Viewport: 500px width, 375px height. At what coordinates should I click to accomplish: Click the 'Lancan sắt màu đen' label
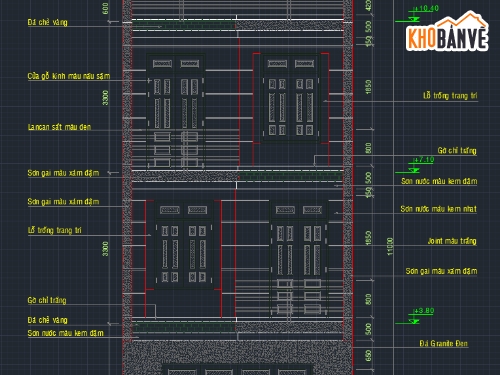(59, 127)
